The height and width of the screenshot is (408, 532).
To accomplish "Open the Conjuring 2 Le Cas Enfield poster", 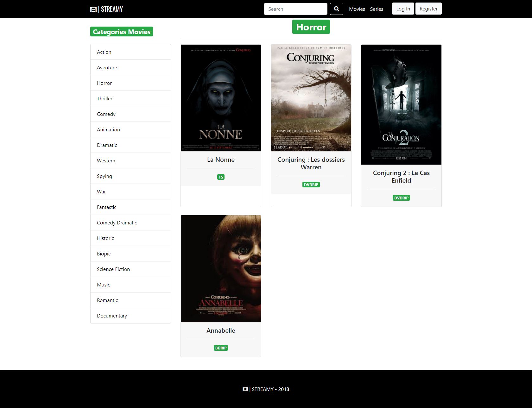I will tap(401, 104).
